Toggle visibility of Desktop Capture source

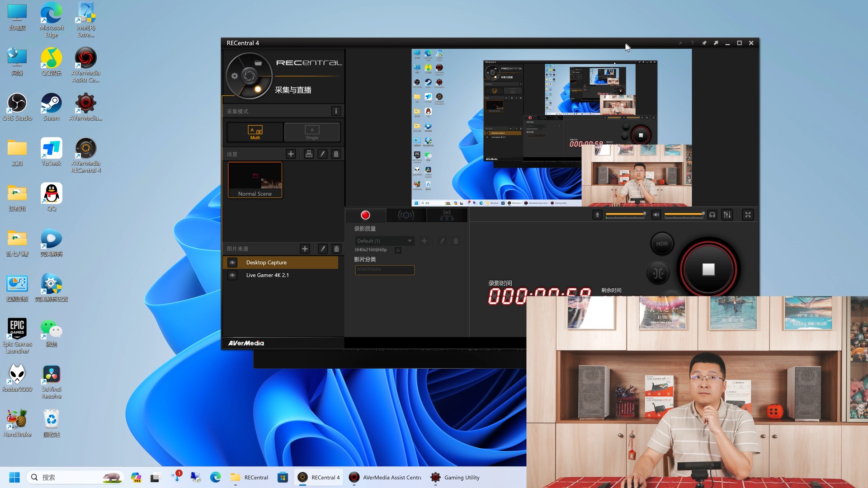[x=232, y=263]
